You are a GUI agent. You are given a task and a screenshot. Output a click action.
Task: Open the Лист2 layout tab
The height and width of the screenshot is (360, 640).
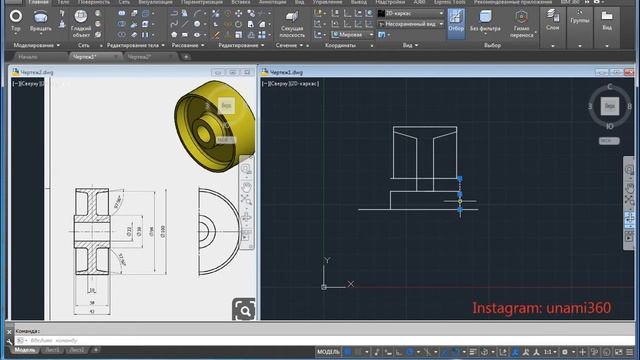[x=77, y=350]
